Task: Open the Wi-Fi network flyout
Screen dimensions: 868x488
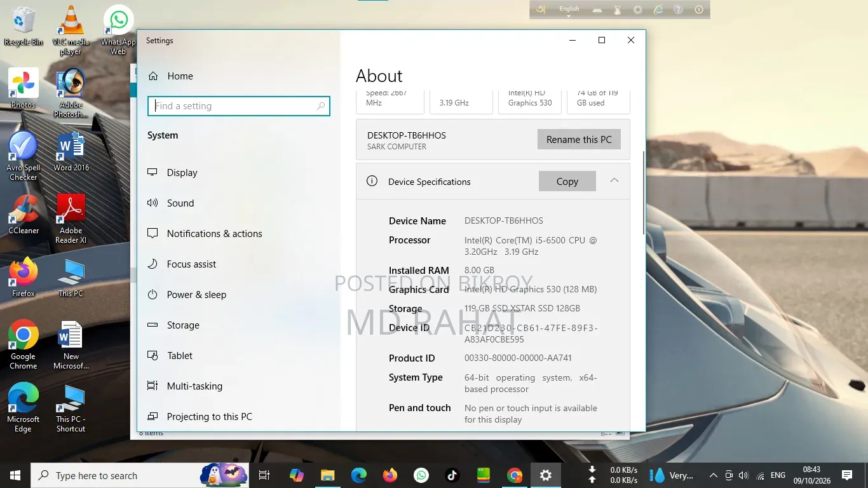Action: [760, 475]
